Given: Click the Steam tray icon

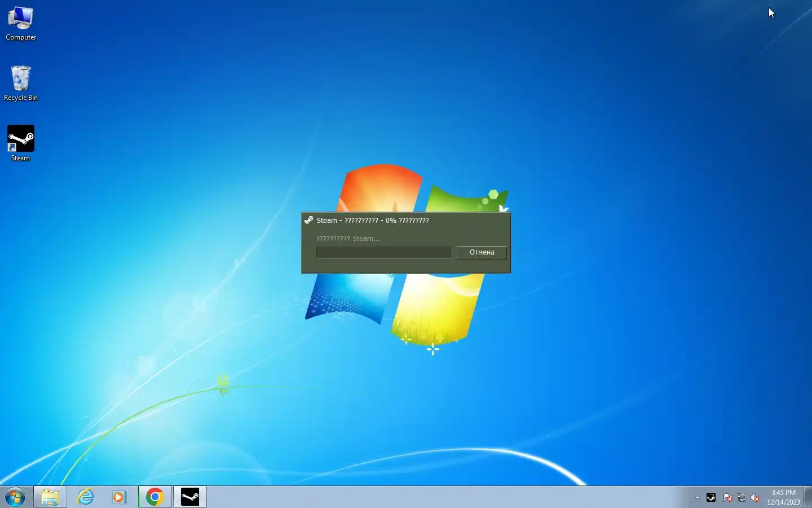Looking at the screenshot, I should [x=711, y=498].
